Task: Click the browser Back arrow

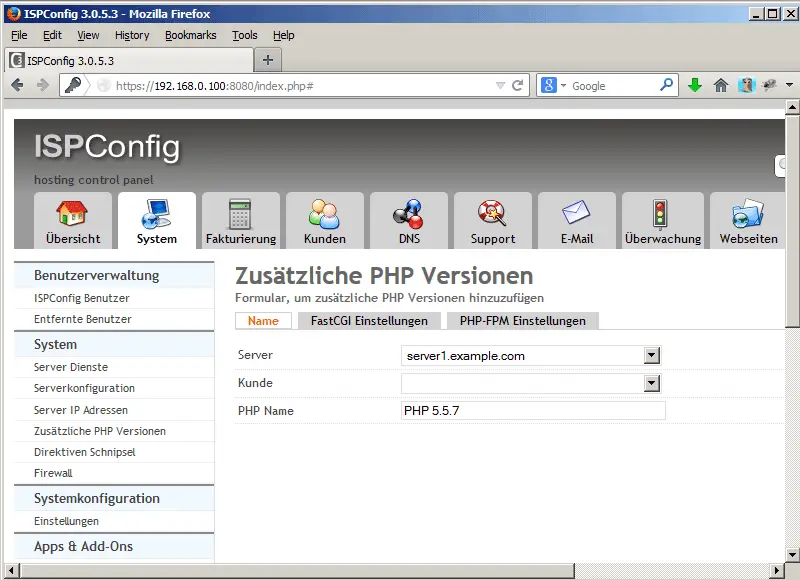Action: [x=17, y=85]
